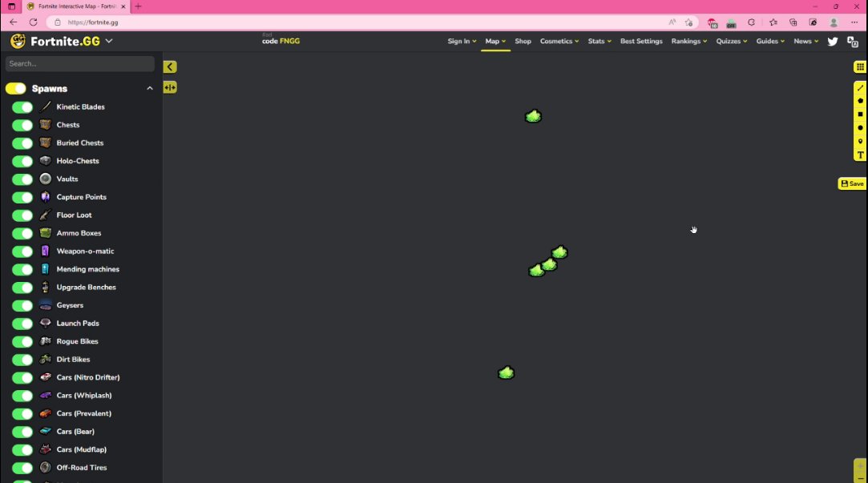Image resolution: width=868 pixels, height=483 pixels.
Task: Expand the Cosmetics dropdown menu
Action: pos(559,42)
